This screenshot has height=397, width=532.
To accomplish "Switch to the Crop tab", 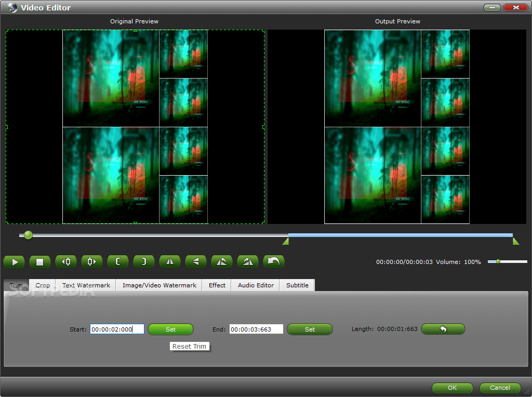I will [x=43, y=285].
